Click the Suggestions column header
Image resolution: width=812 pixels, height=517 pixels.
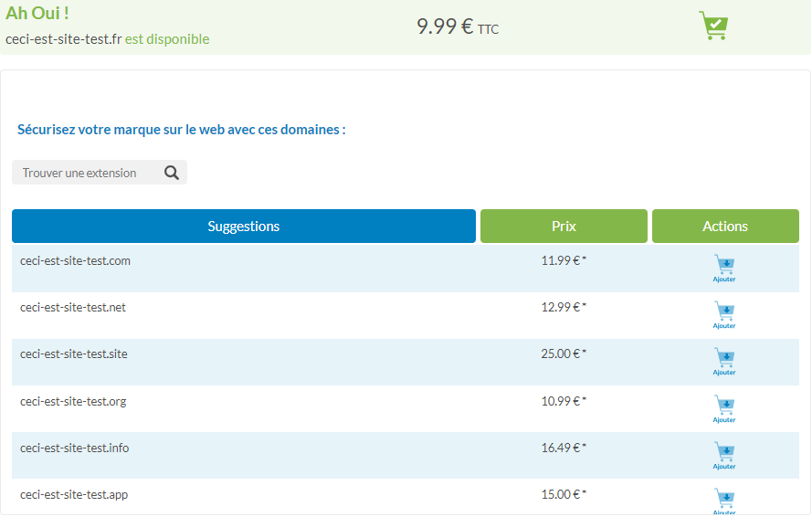coord(244,226)
